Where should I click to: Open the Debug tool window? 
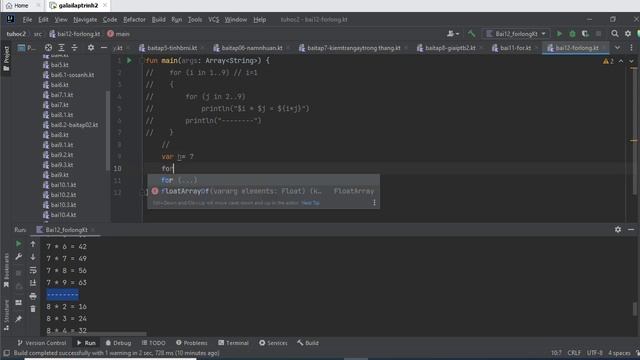tap(118, 343)
